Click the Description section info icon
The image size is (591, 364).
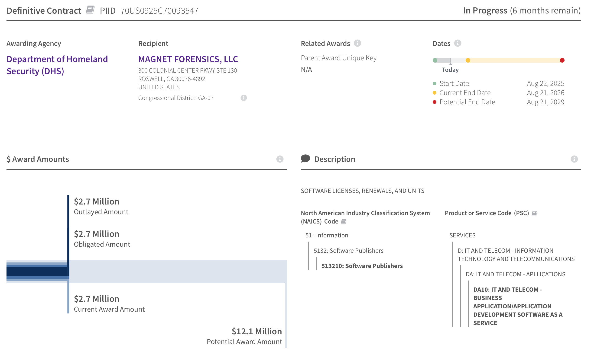click(574, 159)
